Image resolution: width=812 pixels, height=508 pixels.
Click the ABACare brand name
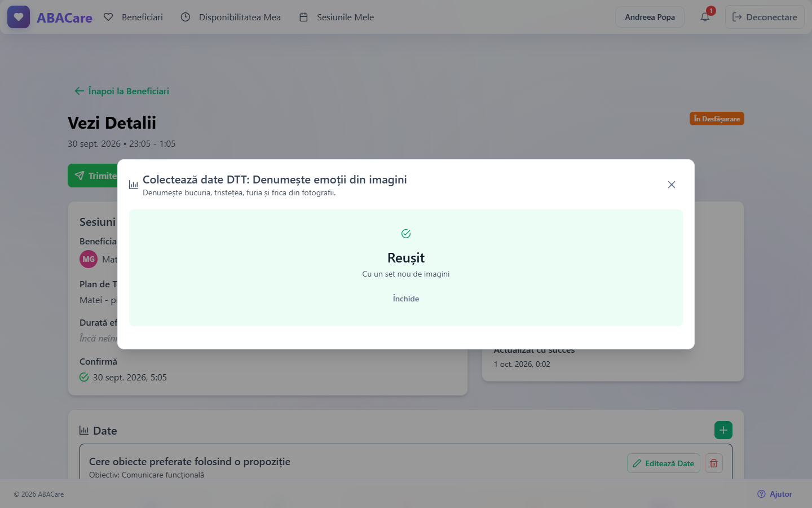[64, 17]
